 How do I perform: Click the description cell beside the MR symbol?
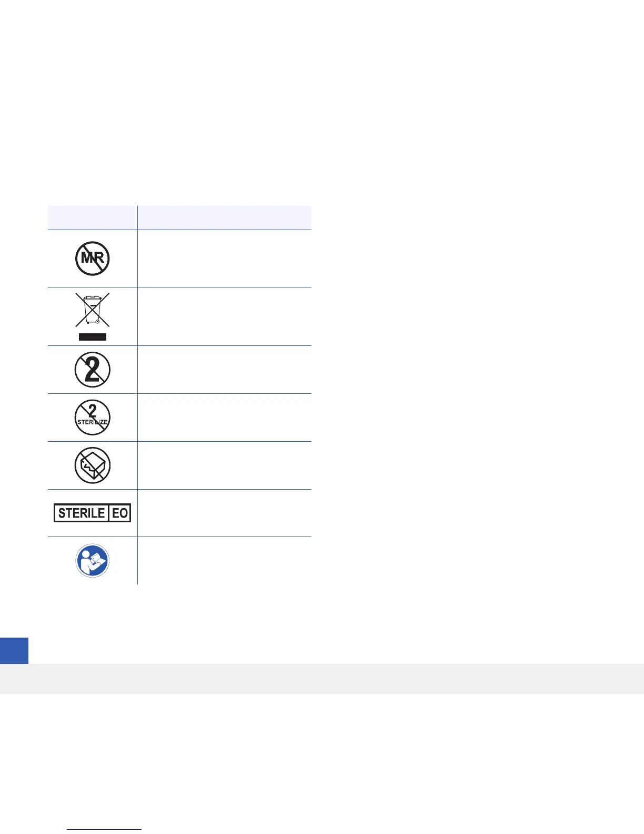[225, 259]
